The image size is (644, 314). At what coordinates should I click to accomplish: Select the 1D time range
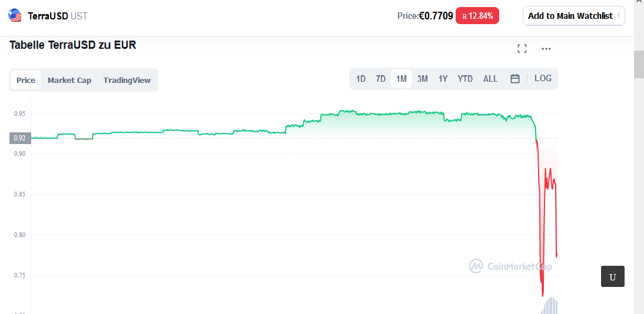point(361,79)
